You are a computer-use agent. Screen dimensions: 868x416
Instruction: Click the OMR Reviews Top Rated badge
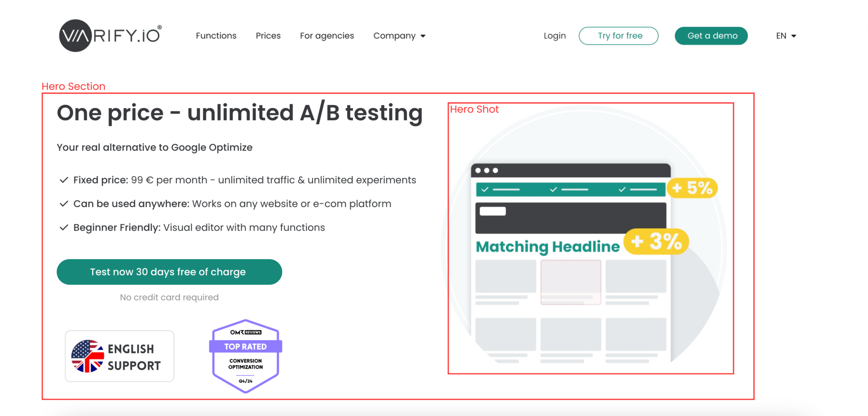pos(245,356)
